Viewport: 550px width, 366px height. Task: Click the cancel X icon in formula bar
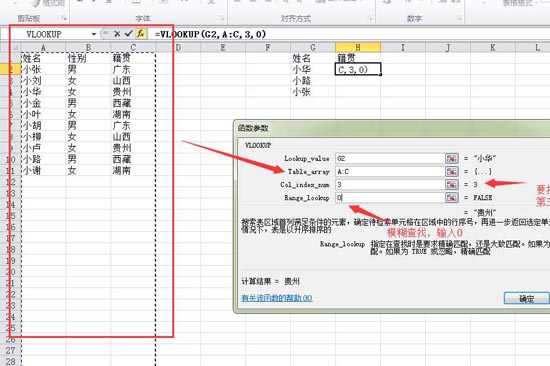[117, 34]
